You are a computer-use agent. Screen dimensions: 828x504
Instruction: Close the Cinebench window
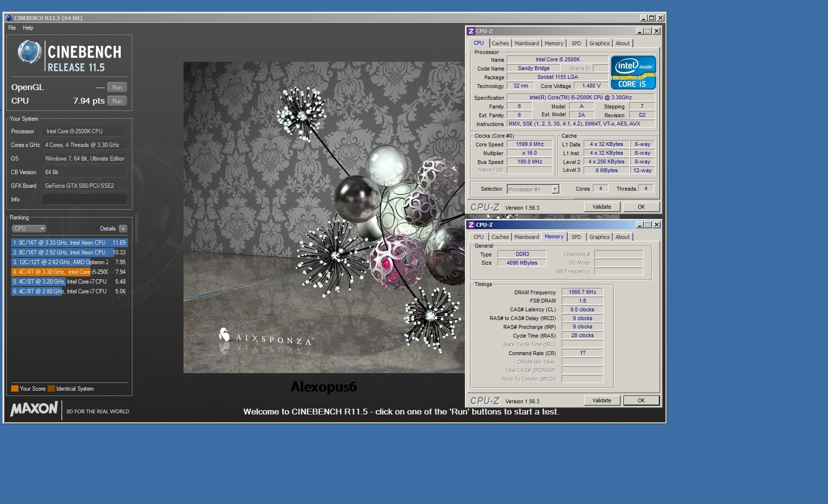tap(661, 18)
